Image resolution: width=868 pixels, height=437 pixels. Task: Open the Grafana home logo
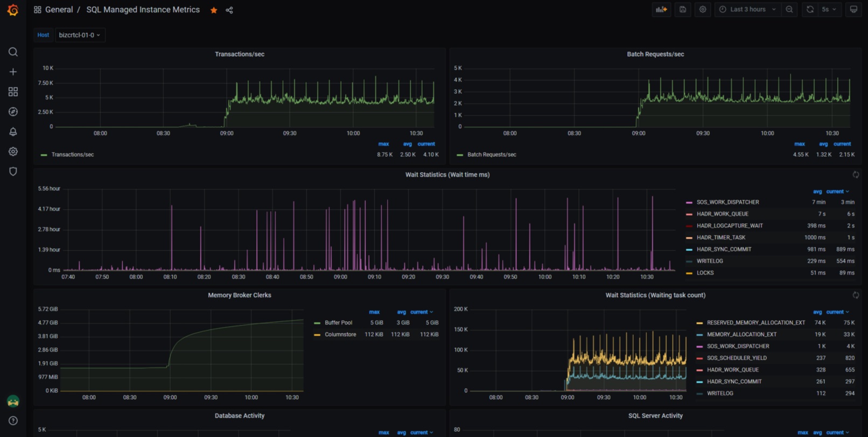pos(13,10)
